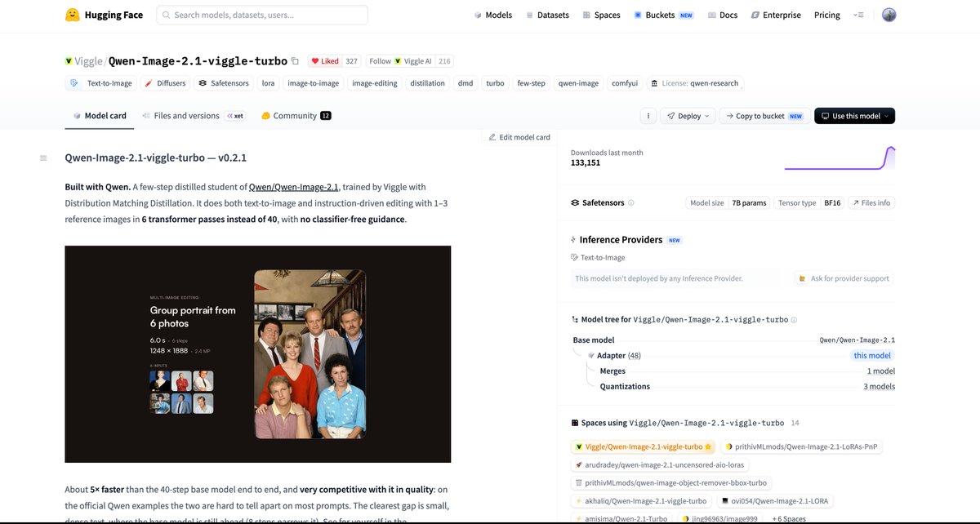Focus the search models input

pos(262,15)
